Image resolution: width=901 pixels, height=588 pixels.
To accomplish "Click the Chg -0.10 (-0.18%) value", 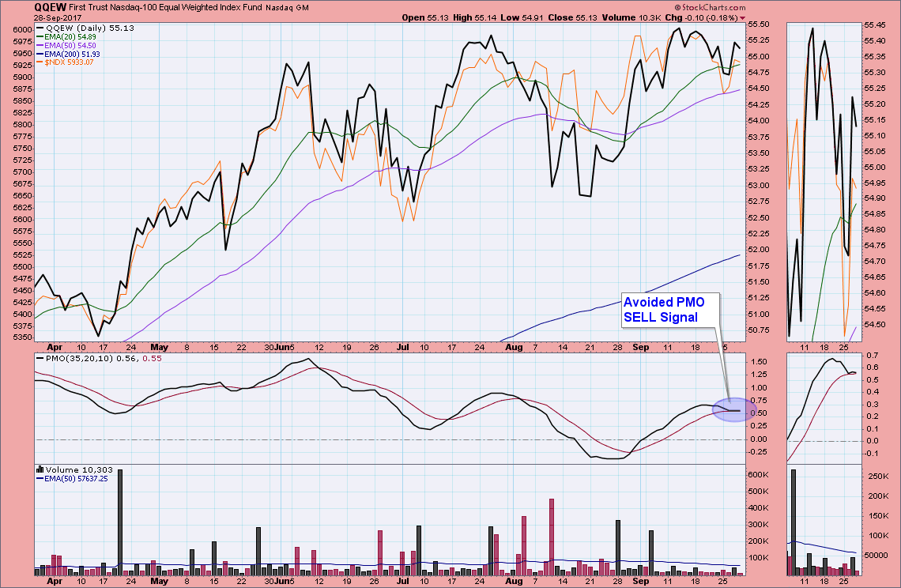I will click(x=702, y=18).
